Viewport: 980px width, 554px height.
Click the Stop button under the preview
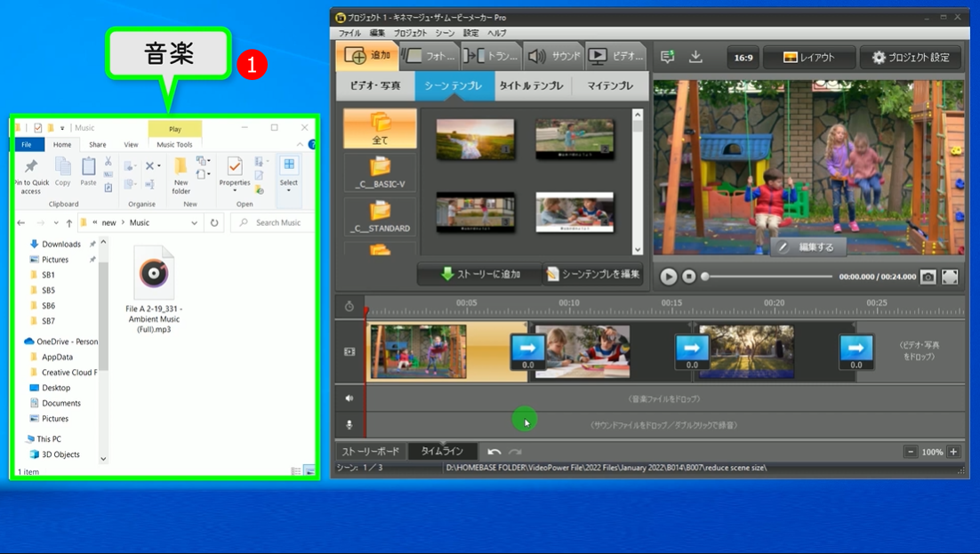tap(688, 277)
